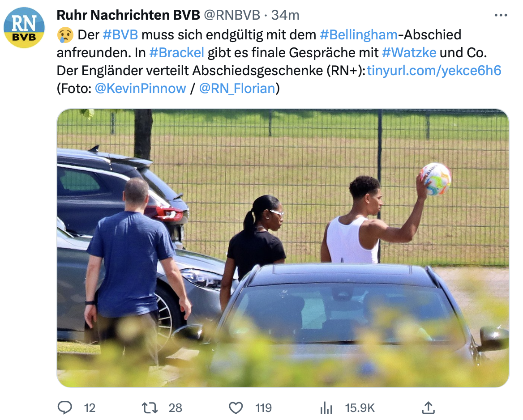Click the share upload icon
Viewport: 523px width, 420px height.
pyautogui.click(x=428, y=407)
